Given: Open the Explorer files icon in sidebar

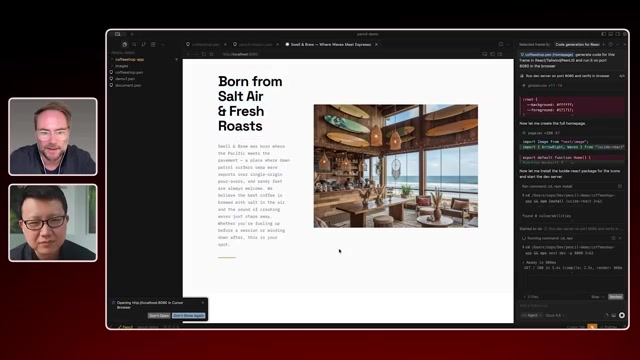Looking at the screenshot, I should pyautogui.click(x=124, y=44).
